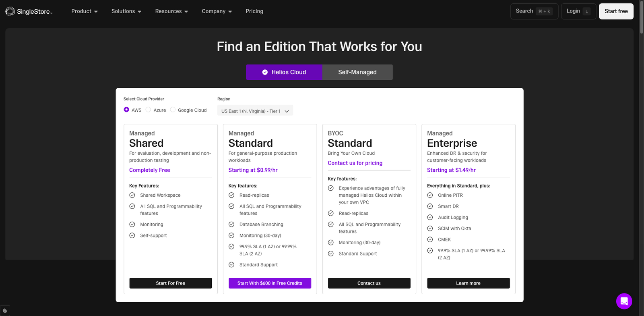
Task: Open the chat support bubble icon
Action: 624,301
